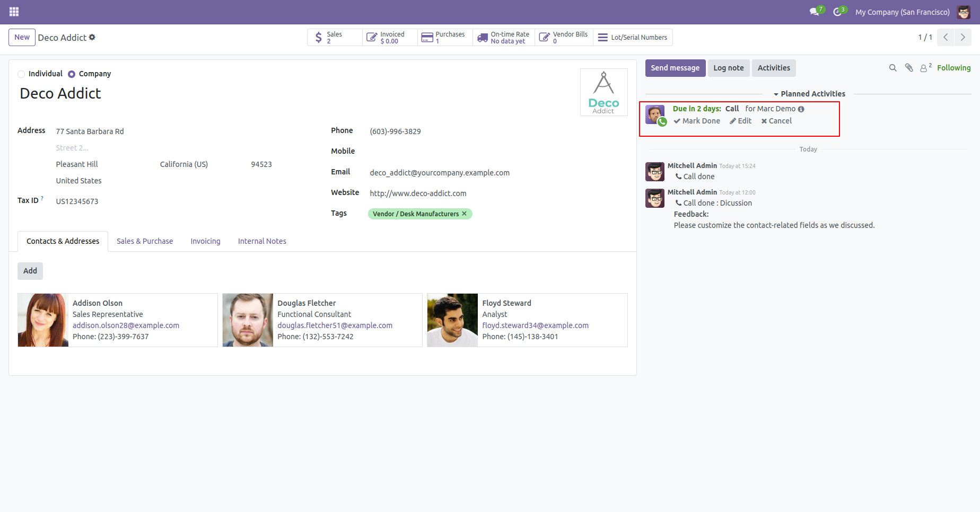
Task: Click the paperclip attachments icon
Action: pos(909,68)
